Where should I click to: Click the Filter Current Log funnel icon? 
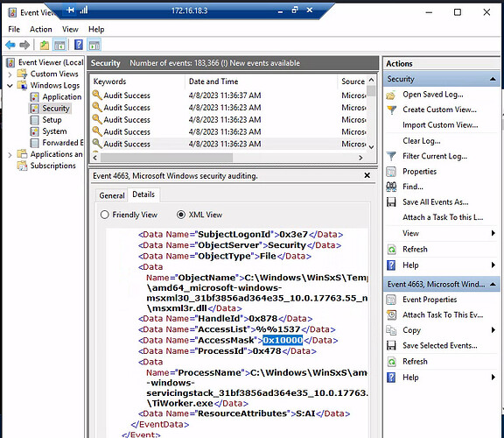(x=391, y=156)
